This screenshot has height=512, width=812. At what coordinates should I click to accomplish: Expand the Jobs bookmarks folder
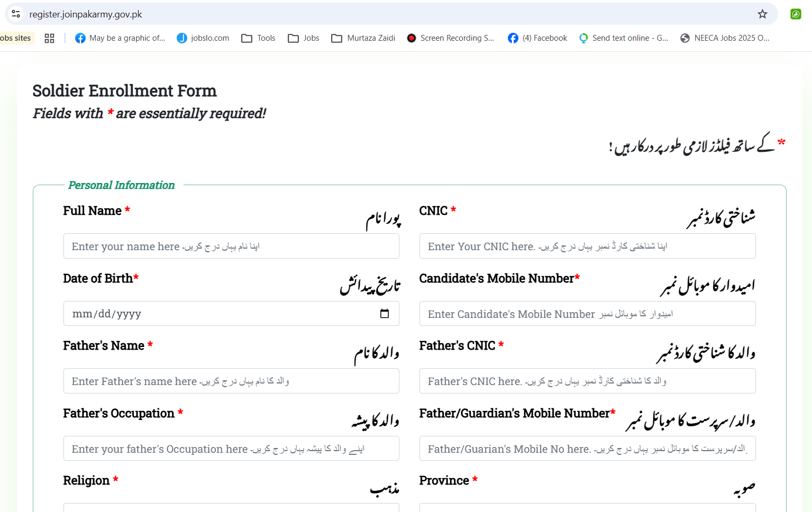(304, 38)
